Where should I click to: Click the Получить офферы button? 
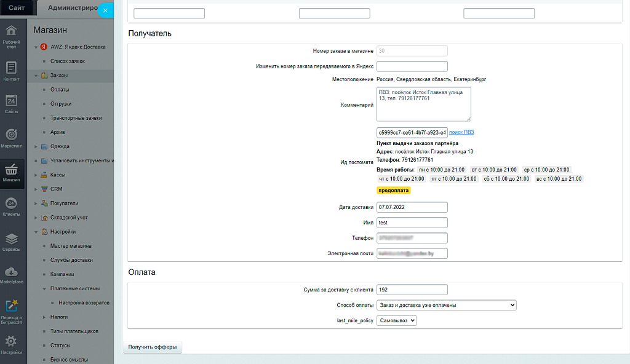(x=153, y=347)
